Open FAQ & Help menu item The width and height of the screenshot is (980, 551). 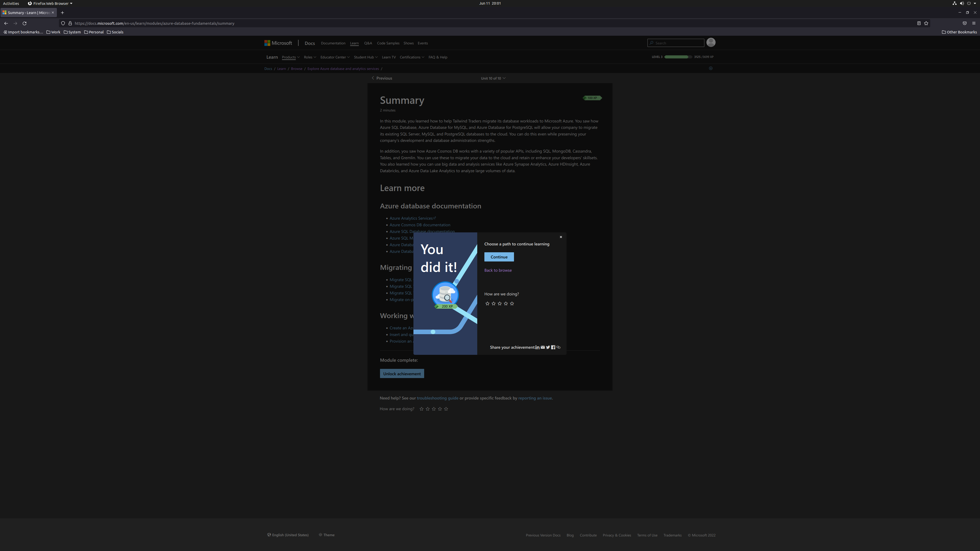click(438, 57)
